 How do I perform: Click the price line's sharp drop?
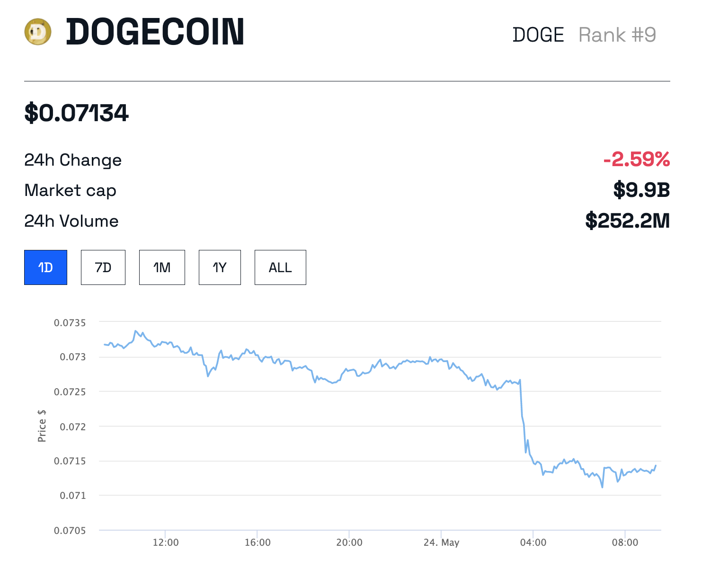click(523, 417)
